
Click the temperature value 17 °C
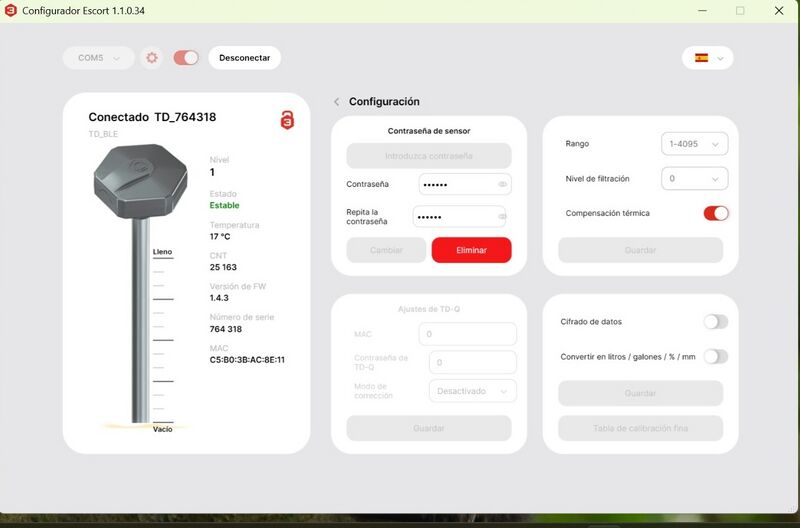point(220,236)
